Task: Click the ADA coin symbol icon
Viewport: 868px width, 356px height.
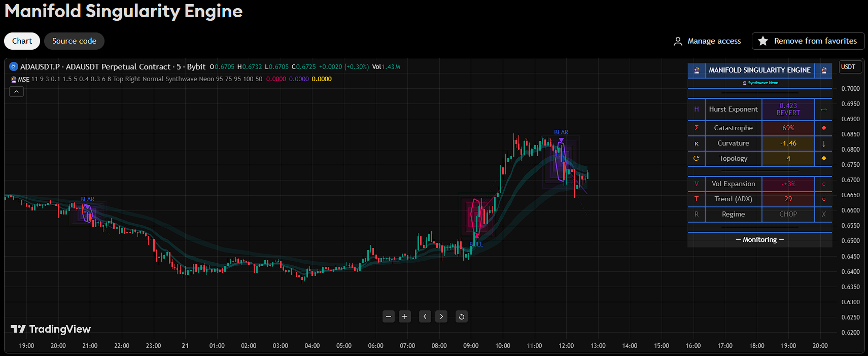Action: point(14,66)
